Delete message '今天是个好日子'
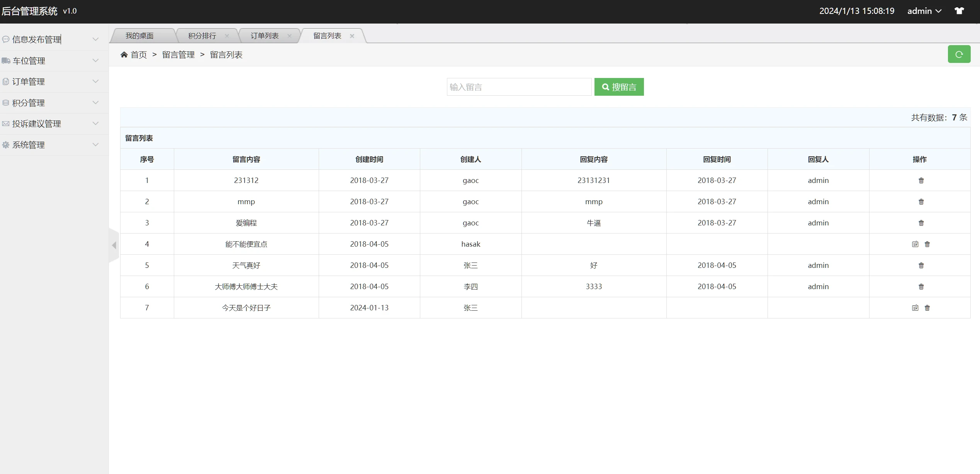Viewport: 980px width, 474px height. pyautogui.click(x=927, y=308)
